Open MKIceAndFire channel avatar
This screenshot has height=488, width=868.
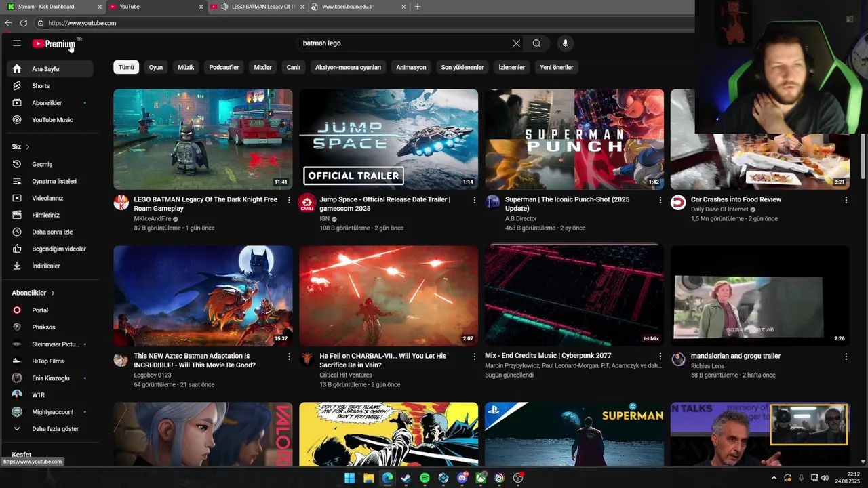coord(121,203)
